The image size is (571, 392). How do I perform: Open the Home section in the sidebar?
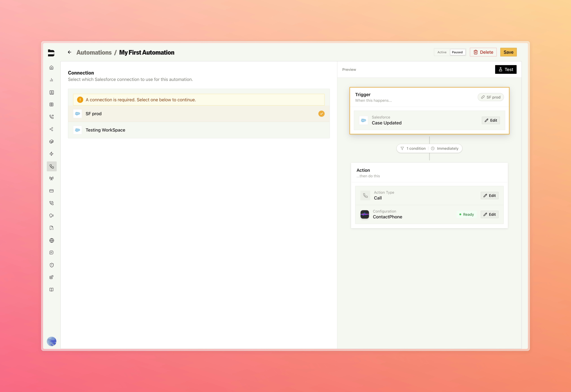click(52, 68)
